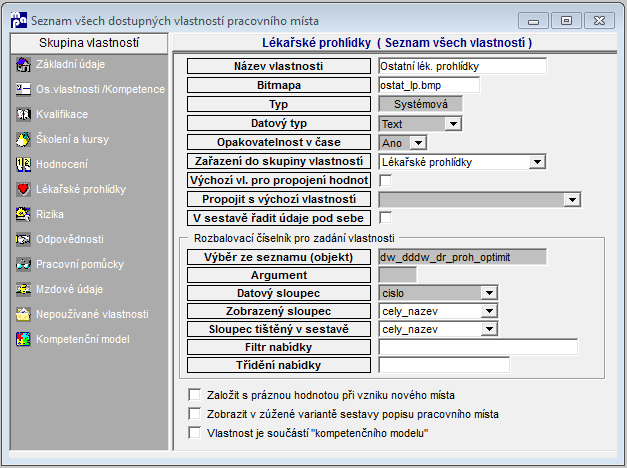Check Založit s práznou hodnotou option
The height and width of the screenshot is (468, 627).
pyautogui.click(x=194, y=395)
